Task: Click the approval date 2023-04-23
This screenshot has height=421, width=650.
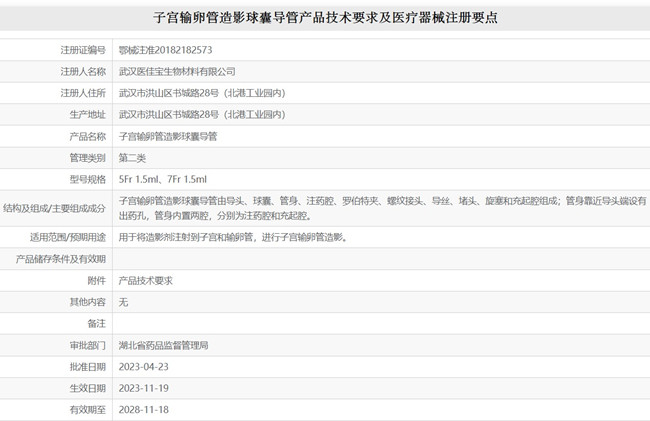Action: (x=143, y=367)
